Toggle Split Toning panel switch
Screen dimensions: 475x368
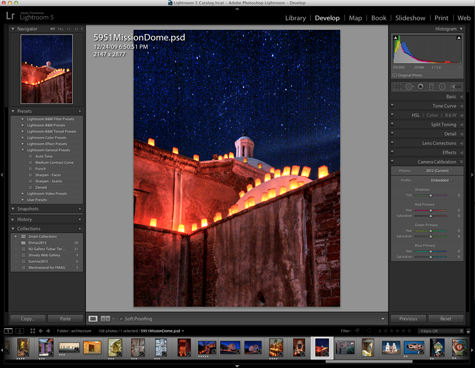pos(392,124)
